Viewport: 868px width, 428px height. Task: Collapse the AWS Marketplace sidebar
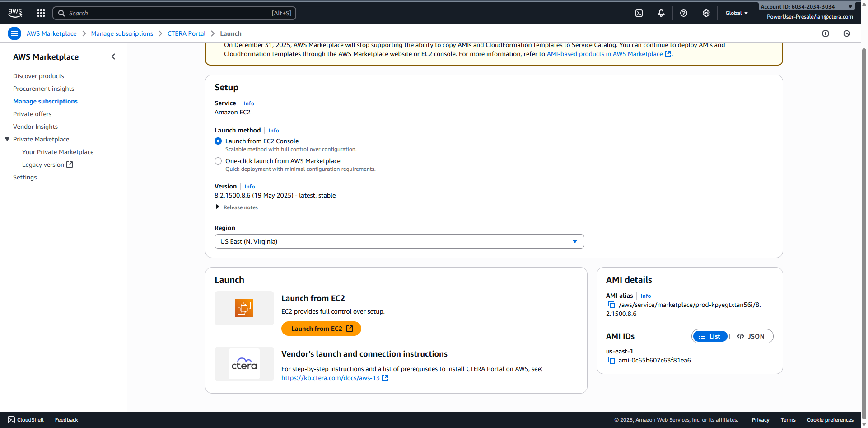click(x=113, y=56)
